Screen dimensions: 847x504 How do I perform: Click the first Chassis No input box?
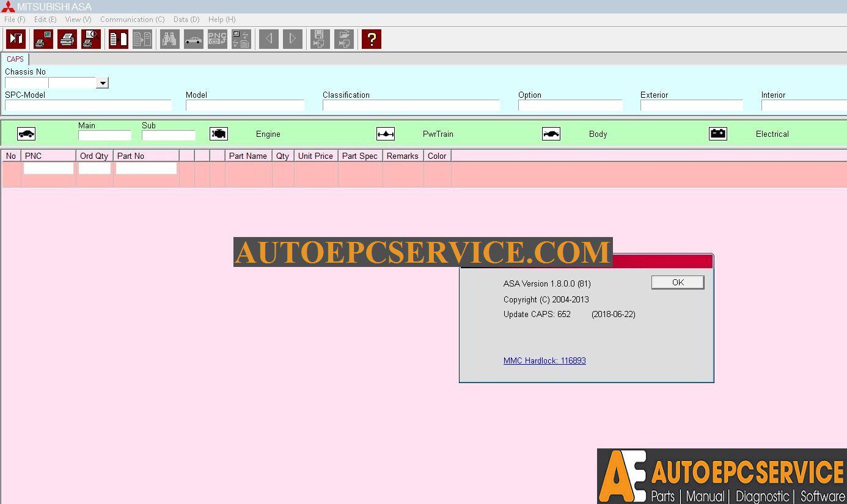coord(26,83)
